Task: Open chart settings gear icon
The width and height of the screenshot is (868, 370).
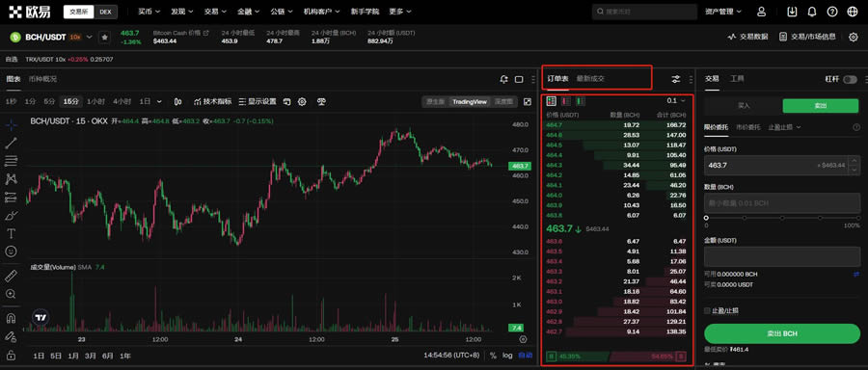Action: (x=302, y=102)
